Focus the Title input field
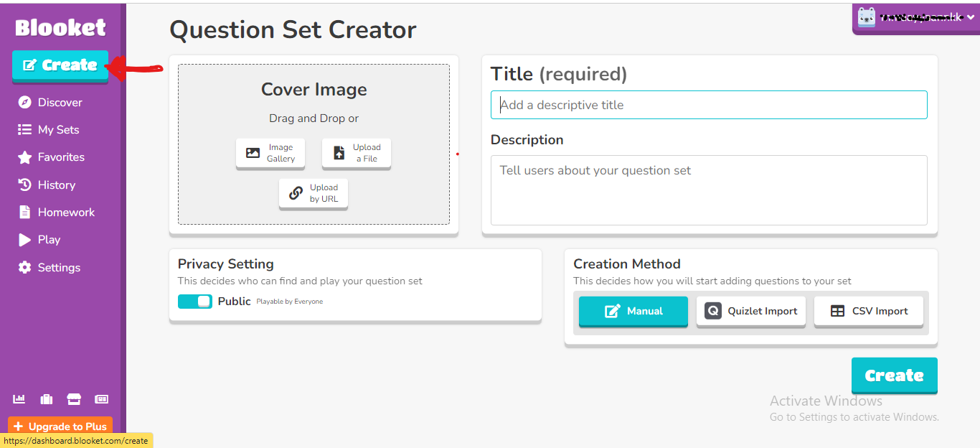The image size is (980, 448). [x=709, y=105]
